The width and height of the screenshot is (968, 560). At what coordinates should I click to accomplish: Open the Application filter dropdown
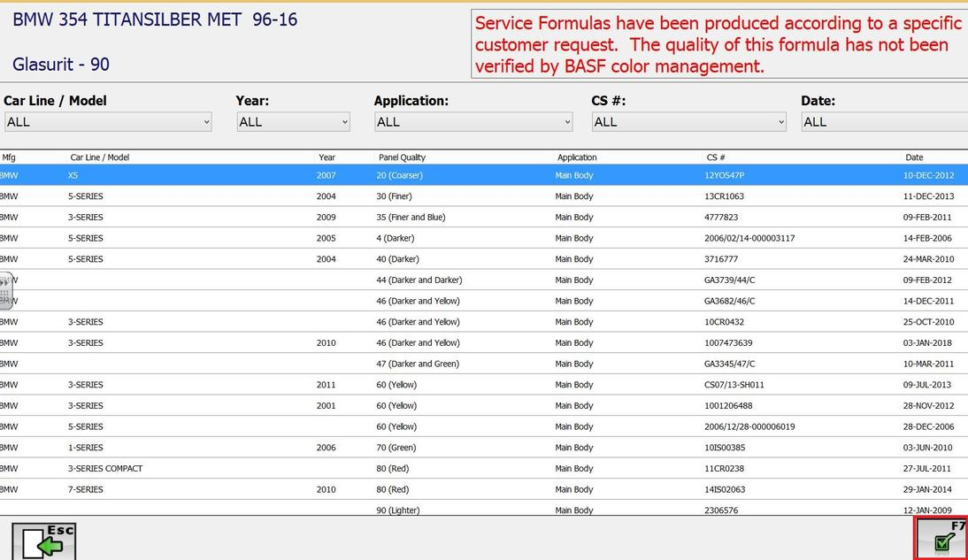click(473, 122)
